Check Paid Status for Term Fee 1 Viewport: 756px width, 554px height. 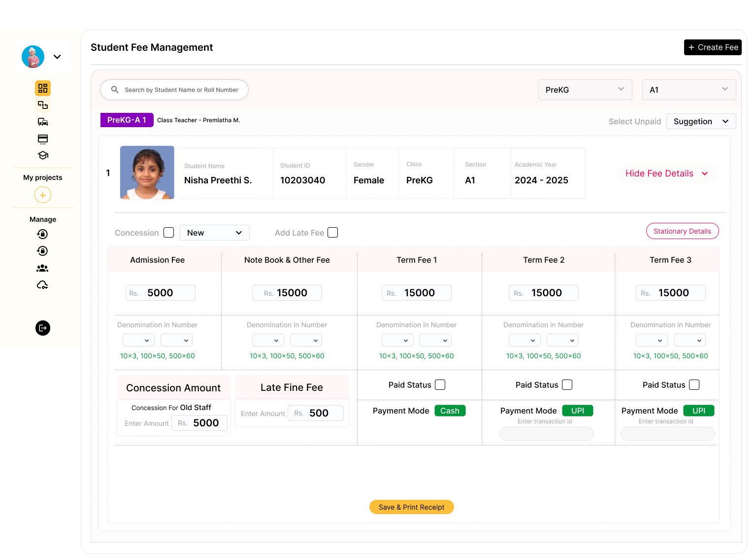pos(440,385)
